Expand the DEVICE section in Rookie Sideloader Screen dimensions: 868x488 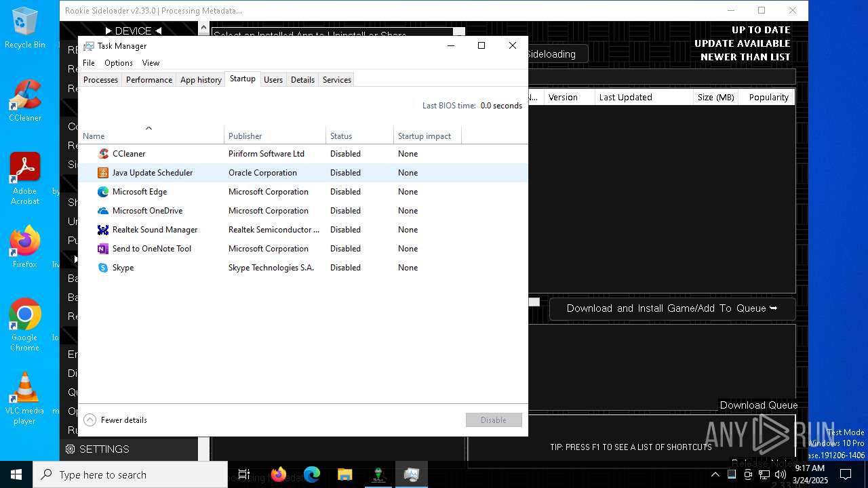click(134, 30)
